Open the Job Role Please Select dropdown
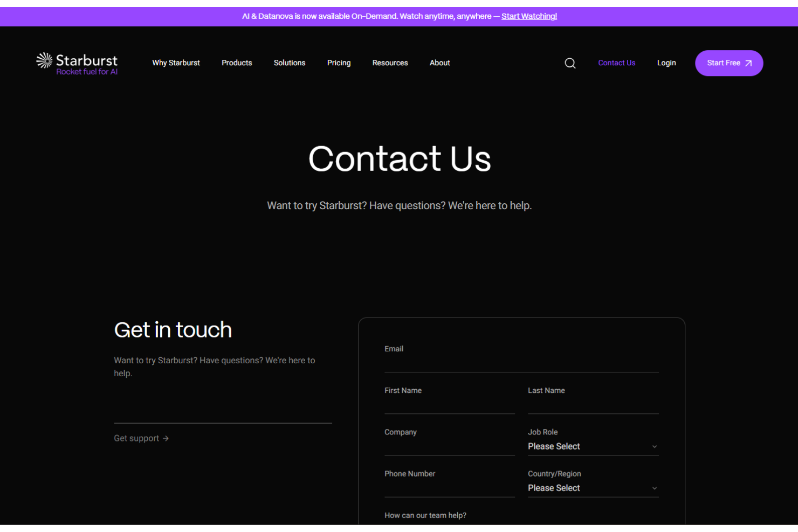798x532 pixels. tap(593, 446)
